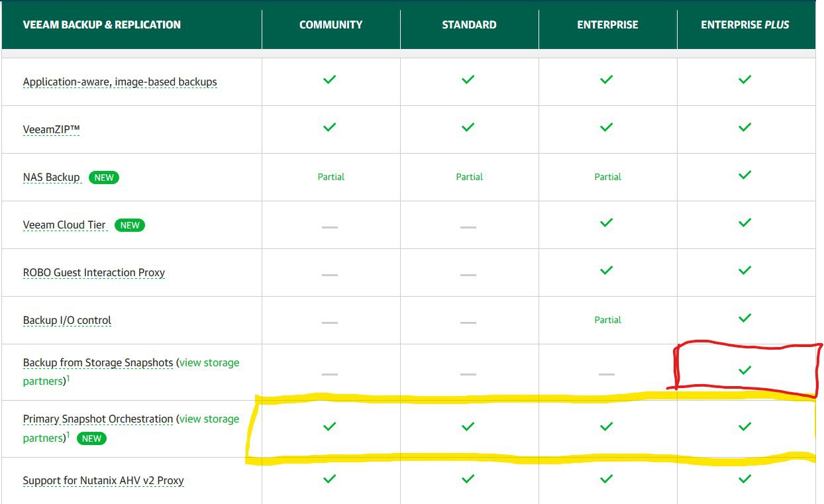Screen dimensions: 824x504
Task: Click Standard checkmark in VeeamZIP row
Action: pyautogui.click(x=468, y=127)
